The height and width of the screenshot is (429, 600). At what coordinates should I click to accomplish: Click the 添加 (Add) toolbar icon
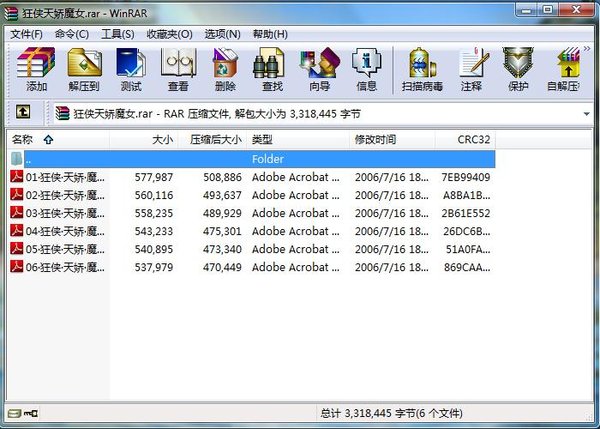click(36, 69)
